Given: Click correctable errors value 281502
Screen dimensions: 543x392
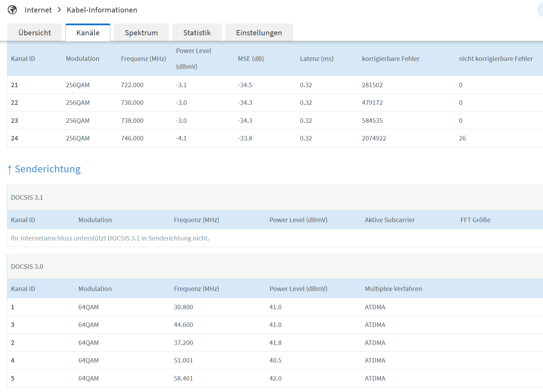Looking at the screenshot, I should point(372,85).
